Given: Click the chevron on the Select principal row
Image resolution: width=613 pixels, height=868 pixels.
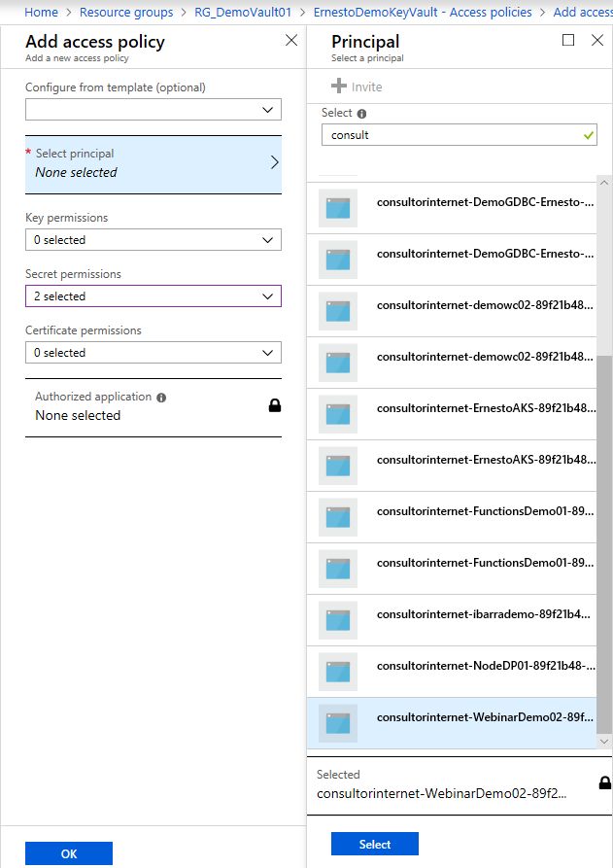Looking at the screenshot, I should [x=274, y=162].
